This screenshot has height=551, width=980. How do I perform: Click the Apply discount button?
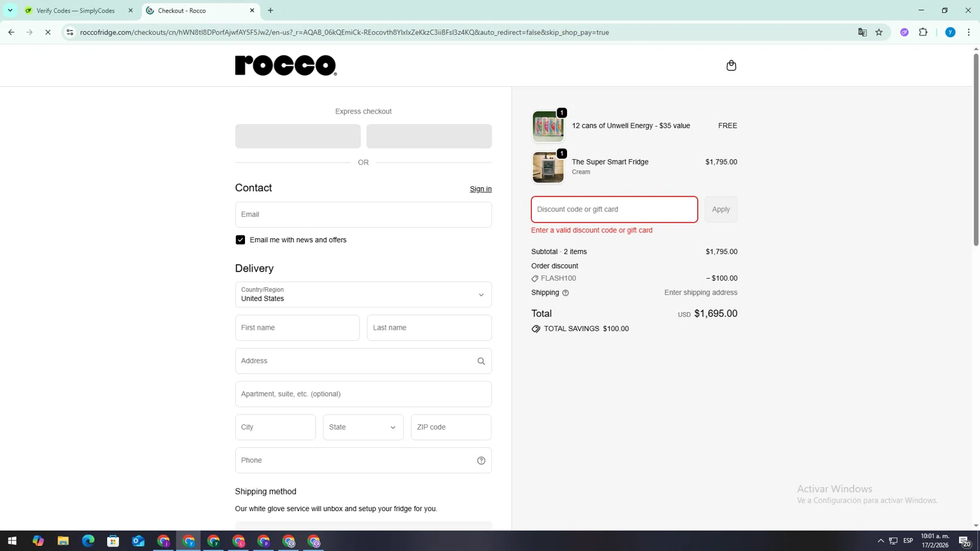pos(721,210)
